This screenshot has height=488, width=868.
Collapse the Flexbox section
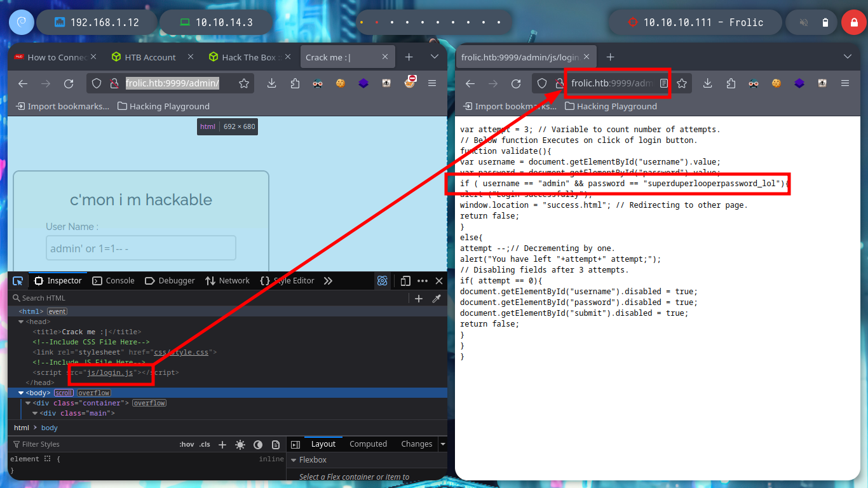coord(294,460)
